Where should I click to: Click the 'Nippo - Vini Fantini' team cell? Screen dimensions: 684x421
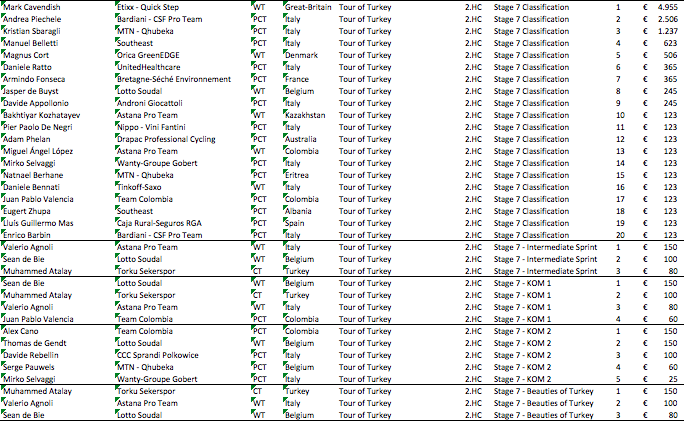(151, 127)
